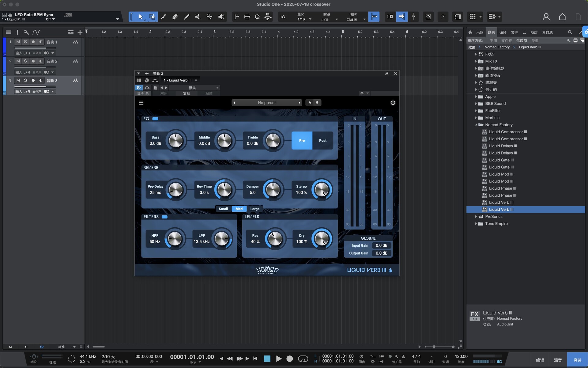588x368 pixels.
Task: Toggle plugin bypass power button in header
Action: (x=139, y=88)
